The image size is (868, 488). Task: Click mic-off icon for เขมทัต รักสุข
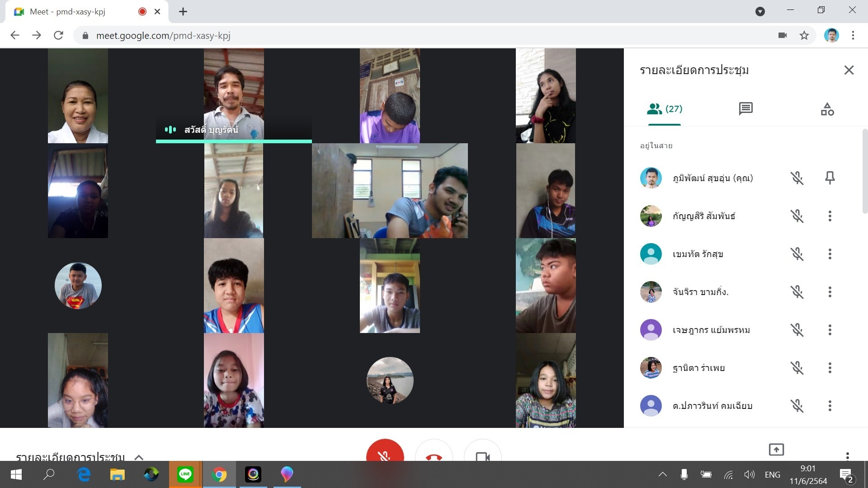click(x=797, y=254)
